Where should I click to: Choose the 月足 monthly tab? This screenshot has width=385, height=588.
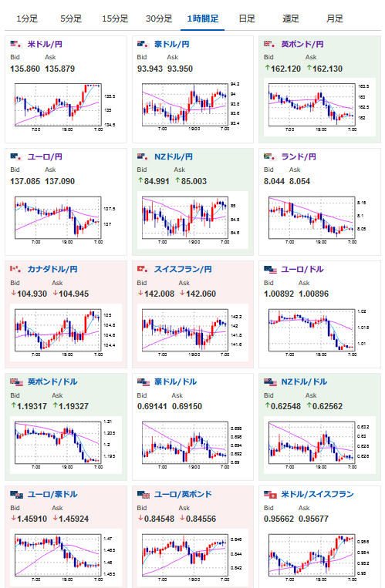click(x=335, y=18)
